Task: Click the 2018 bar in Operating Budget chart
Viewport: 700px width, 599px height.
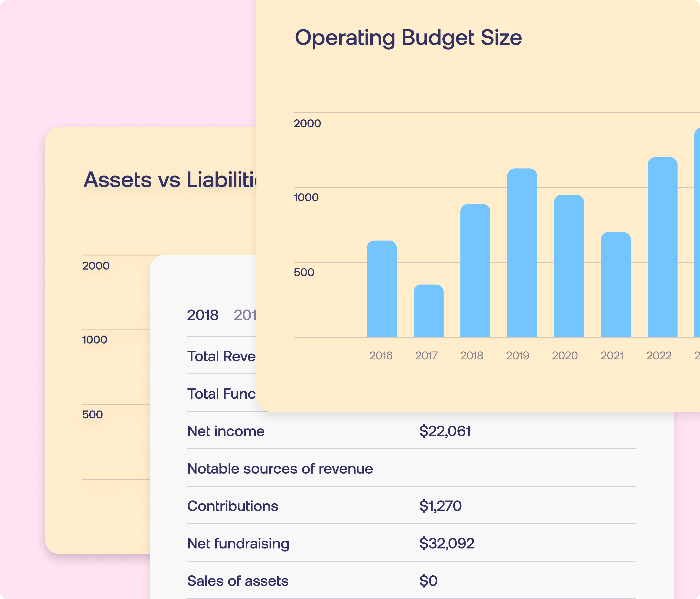Action: tap(475, 271)
